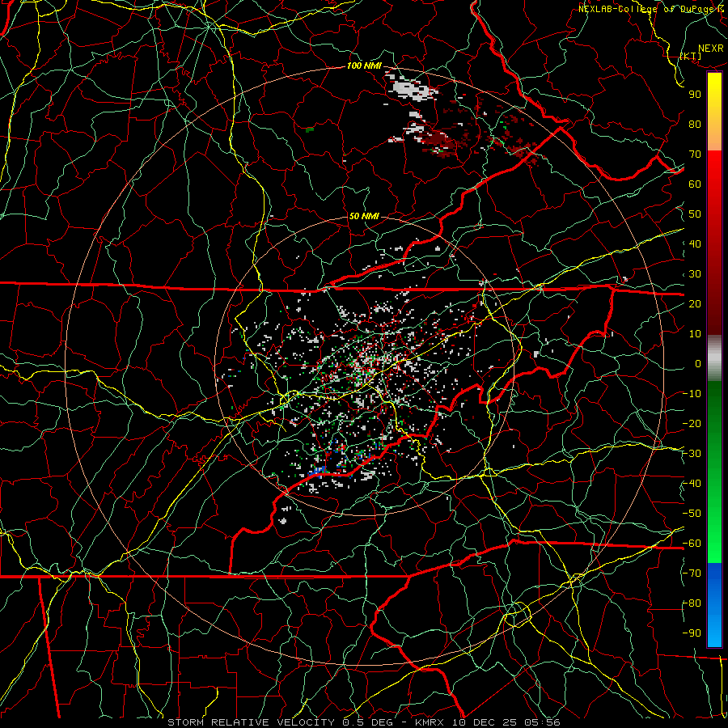Click the -50 scale value
This screenshot has width=728, height=728.
[692, 514]
